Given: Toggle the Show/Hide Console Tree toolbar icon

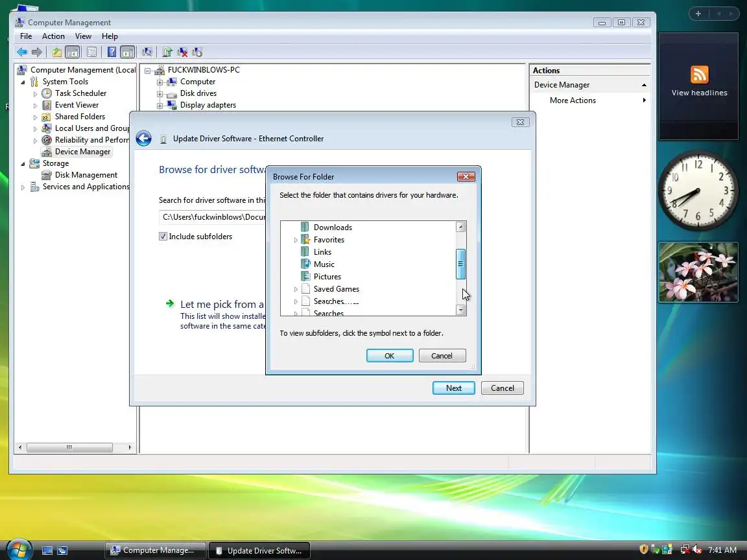Looking at the screenshot, I should coord(73,52).
